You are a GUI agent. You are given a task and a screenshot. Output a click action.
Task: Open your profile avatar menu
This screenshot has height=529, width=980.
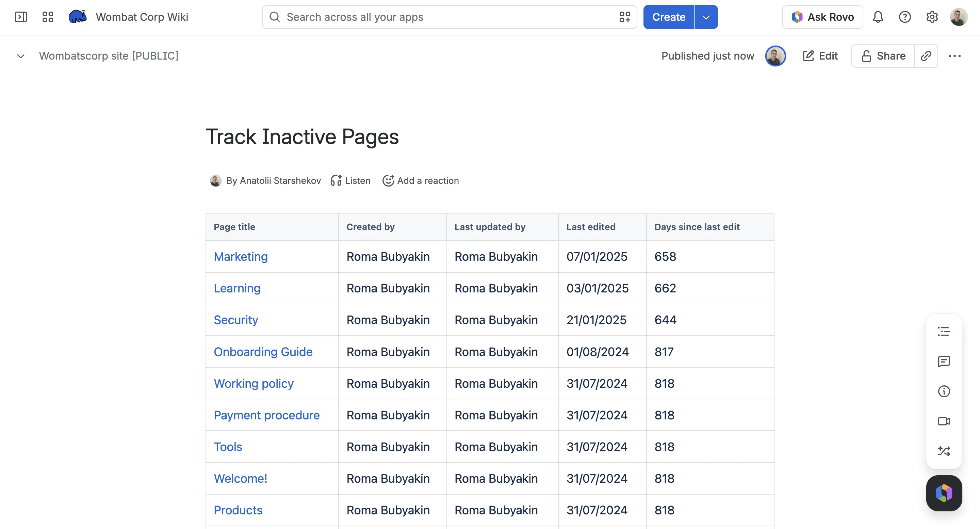coord(959,17)
